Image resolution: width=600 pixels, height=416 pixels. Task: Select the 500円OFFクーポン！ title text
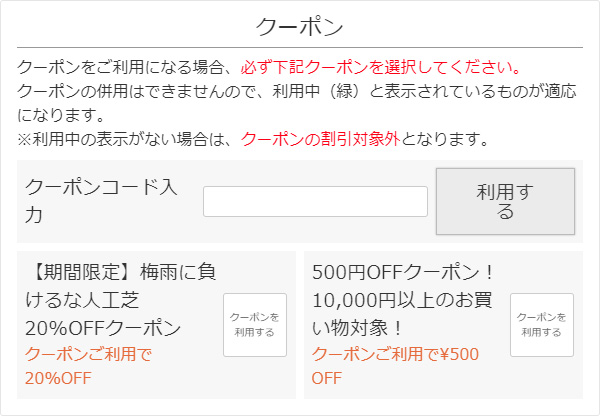pyautogui.click(x=404, y=271)
